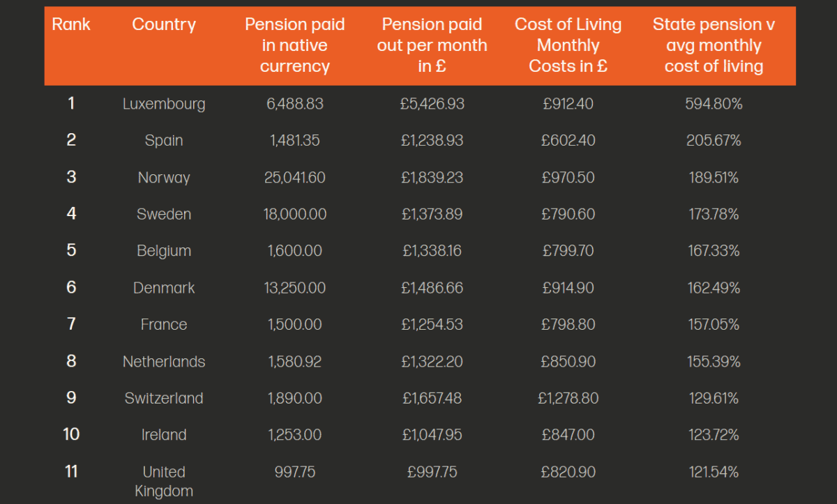Select the Luxembourg country cell

164,105
